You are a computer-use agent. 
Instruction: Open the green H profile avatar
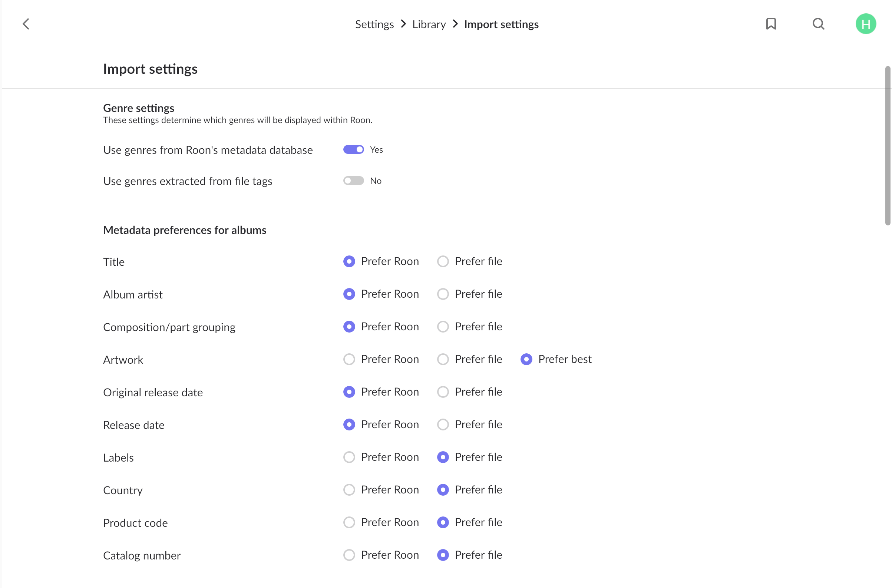click(866, 24)
